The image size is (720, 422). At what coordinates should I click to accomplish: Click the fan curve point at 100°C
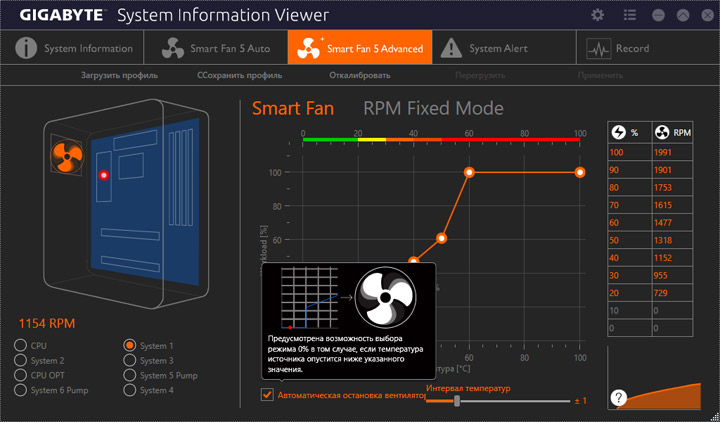tap(579, 172)
